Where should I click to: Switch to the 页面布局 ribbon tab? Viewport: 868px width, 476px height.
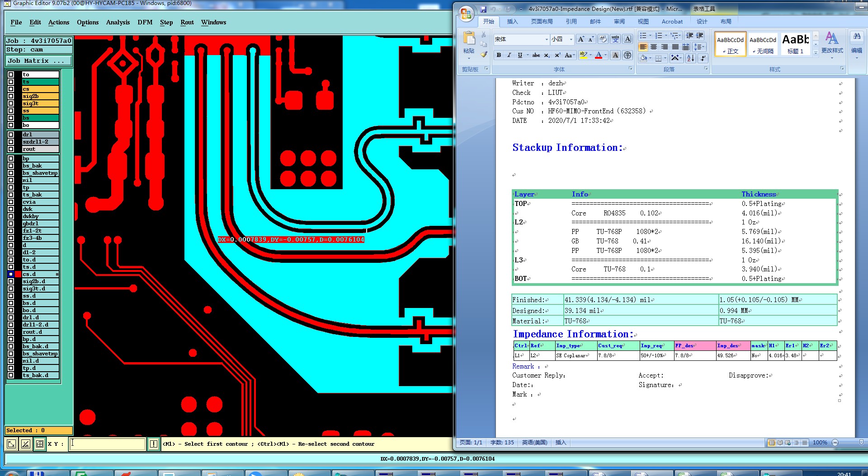[x=542, y=21]
